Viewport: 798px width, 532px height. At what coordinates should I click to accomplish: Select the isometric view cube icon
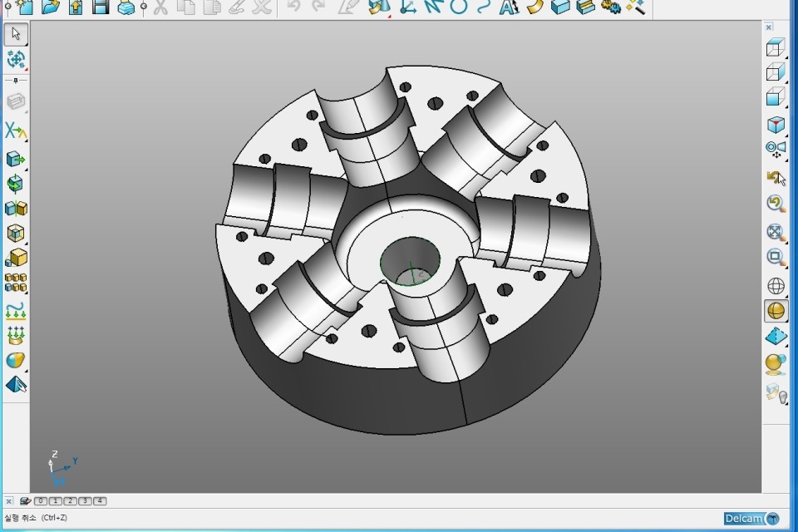click(776, 124)
